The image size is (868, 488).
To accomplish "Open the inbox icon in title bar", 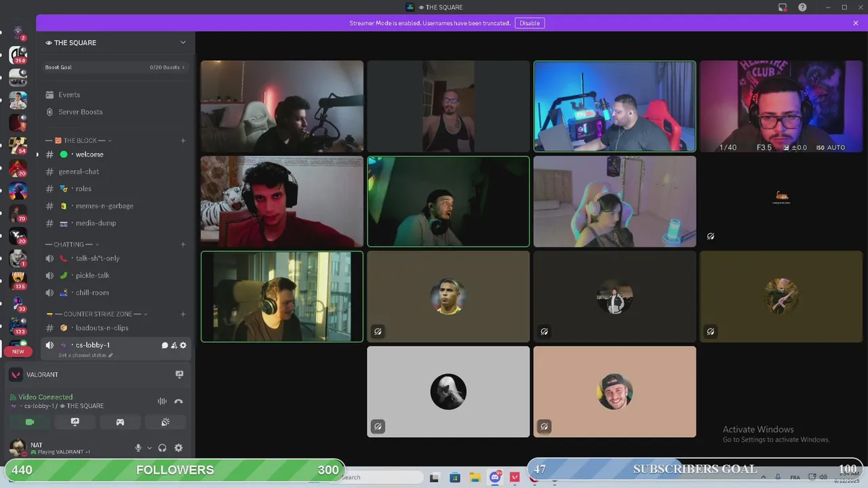I will click(x=782, y=7).
